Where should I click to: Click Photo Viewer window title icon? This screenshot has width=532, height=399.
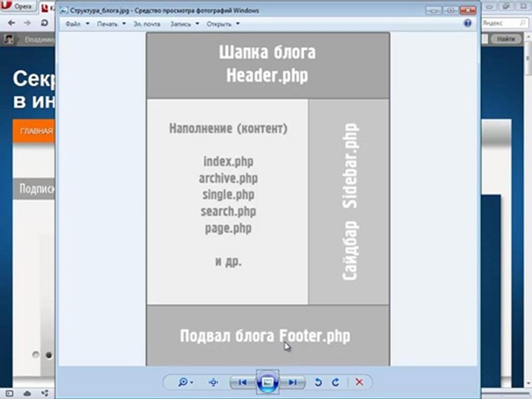point(63,11)
